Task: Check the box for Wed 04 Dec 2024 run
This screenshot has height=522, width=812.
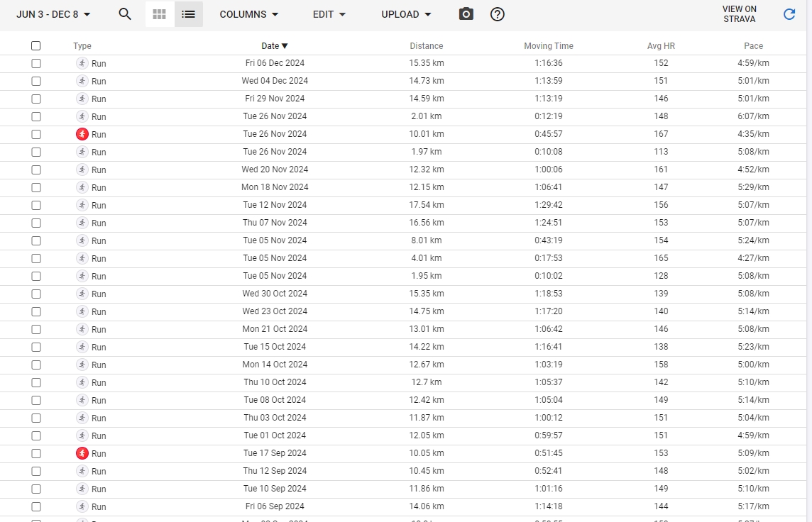Action: coord(36,81)
